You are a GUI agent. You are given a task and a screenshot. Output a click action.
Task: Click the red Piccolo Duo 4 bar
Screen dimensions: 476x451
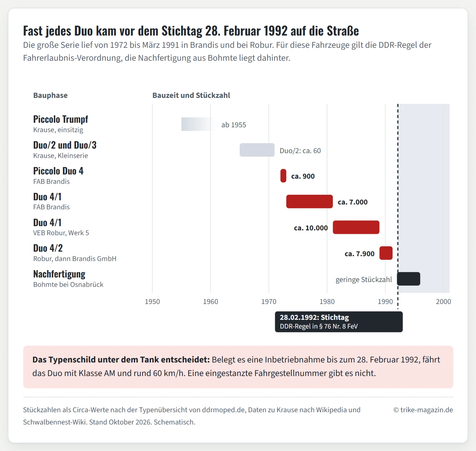(x=283, y=176)
